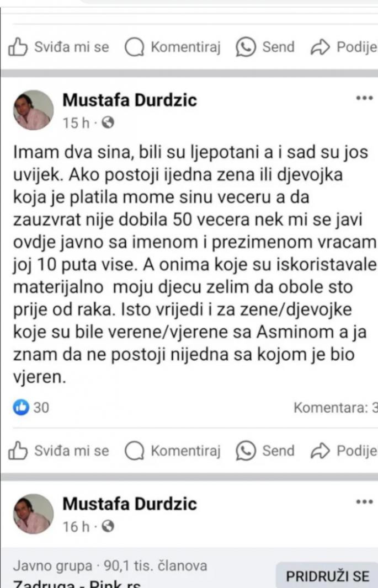Click the PRIDRUŽI SE join group button
The width and height of the screenshot is (378, 588).
pyautogui.click(x=327, y=576)
